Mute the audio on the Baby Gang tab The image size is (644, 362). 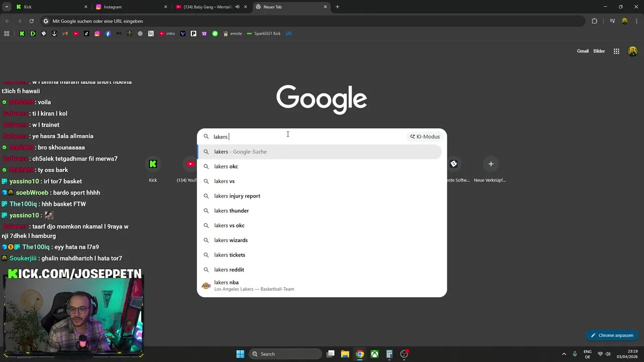tap(237, 7)
